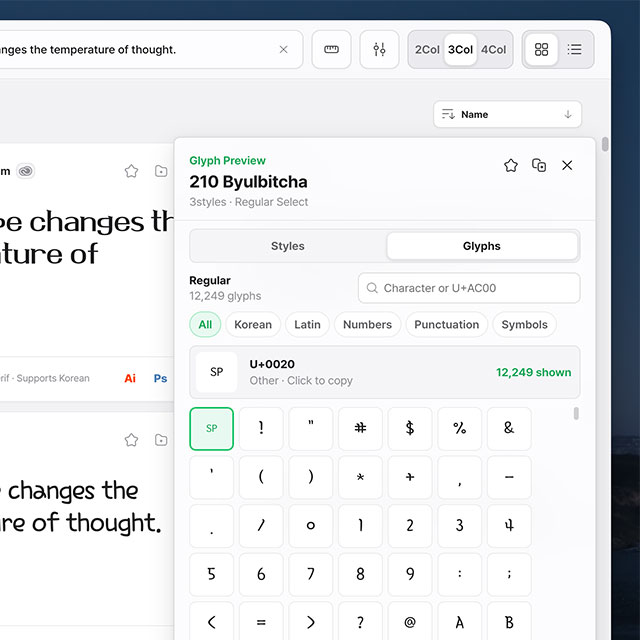
Task: Select the asterisk glyph
Action: [360, 477]
